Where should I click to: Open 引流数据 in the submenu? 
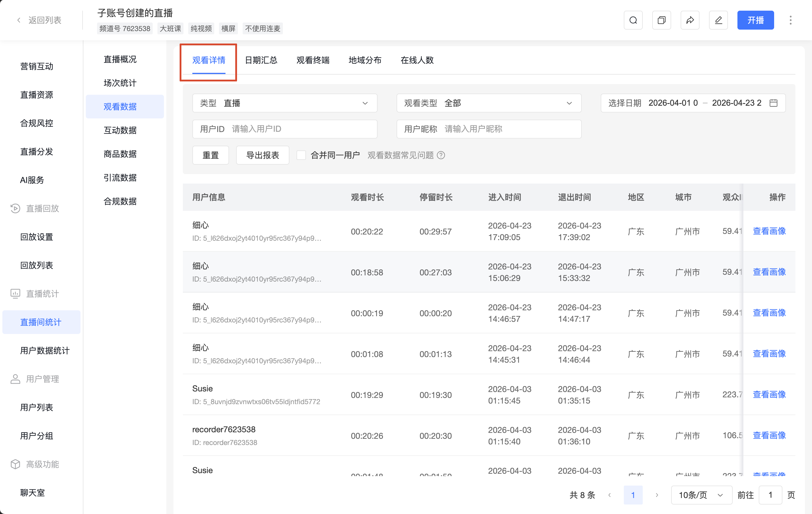pyautogui.click(x=125, y=178)
